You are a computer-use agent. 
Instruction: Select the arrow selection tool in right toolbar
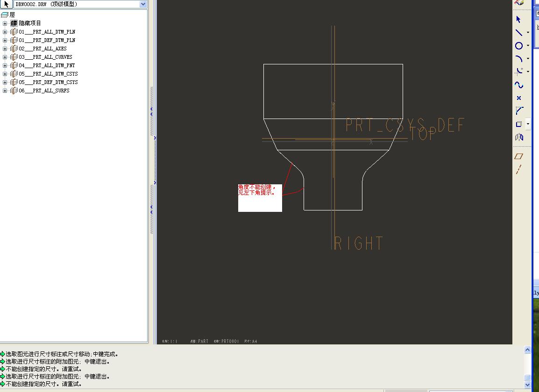(x=518, y=20)
